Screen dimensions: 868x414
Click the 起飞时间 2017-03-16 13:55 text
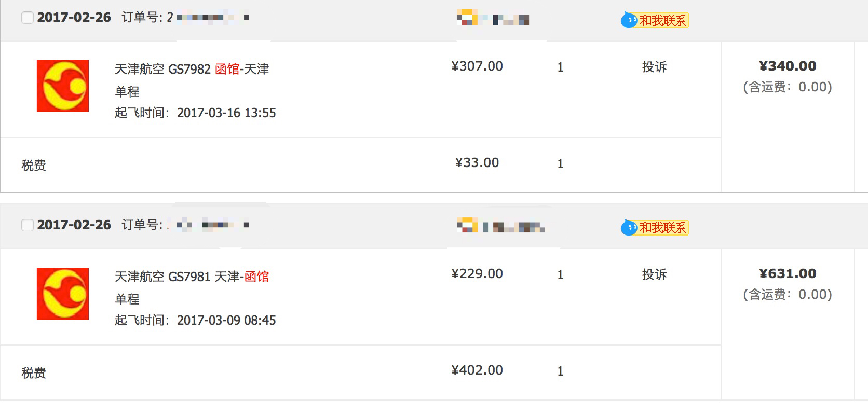(195, 113)
